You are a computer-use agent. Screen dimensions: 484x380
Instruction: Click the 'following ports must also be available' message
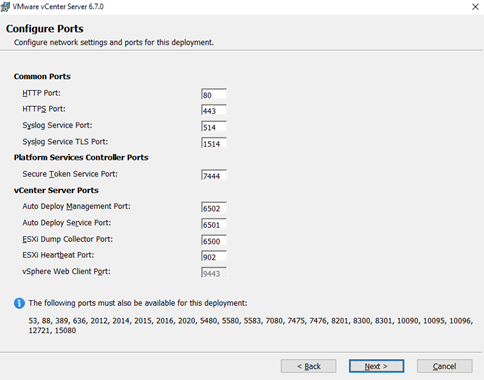[138, 303]
